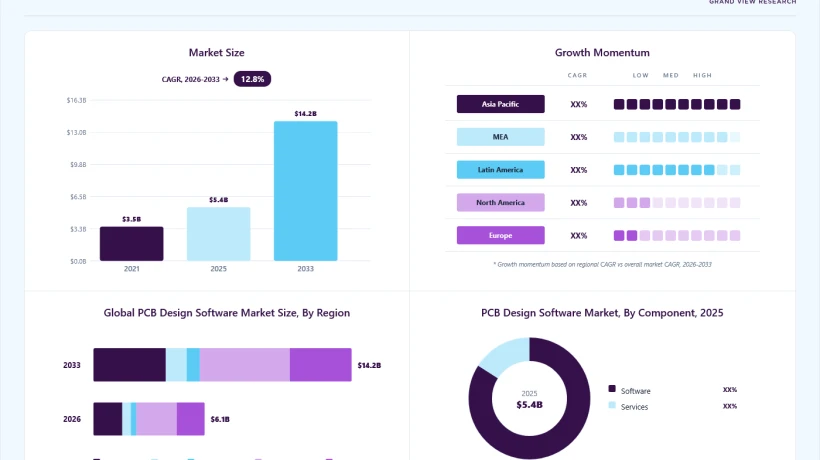Viewport: 820px width, 460px height.
Task: Click the $6.1B total beside the 2026 bar
Action: click(x=220, y=419)
